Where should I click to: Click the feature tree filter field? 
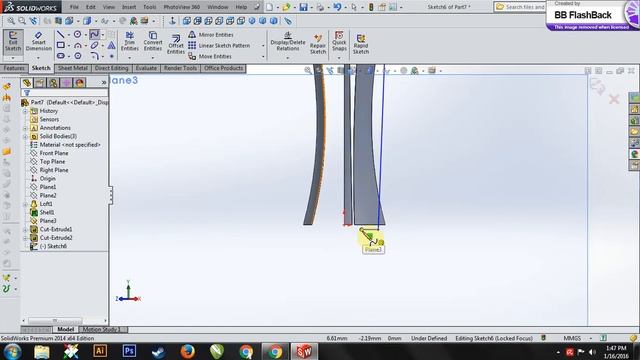pyautogui.click(x=65, y=93)
